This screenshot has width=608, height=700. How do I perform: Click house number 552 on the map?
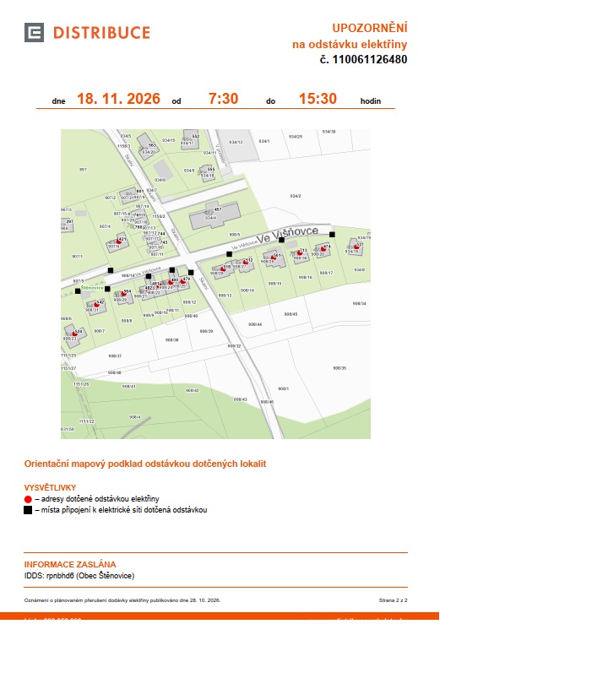tap(196, 136)
